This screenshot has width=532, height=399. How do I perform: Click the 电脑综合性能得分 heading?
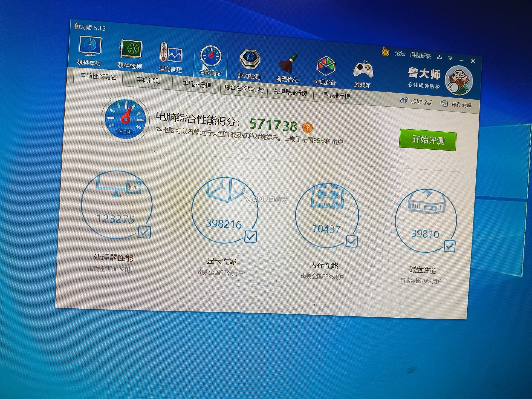(198, 119)
